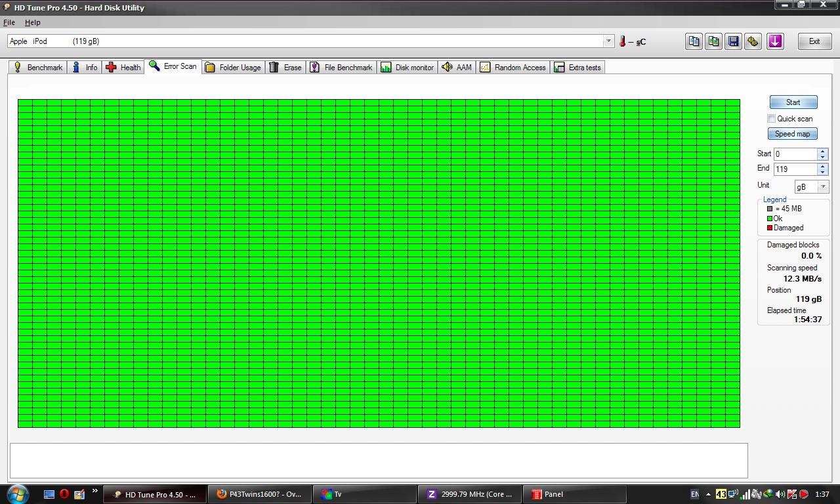Click the Exit button
The image size is (840, 504).
814,41
